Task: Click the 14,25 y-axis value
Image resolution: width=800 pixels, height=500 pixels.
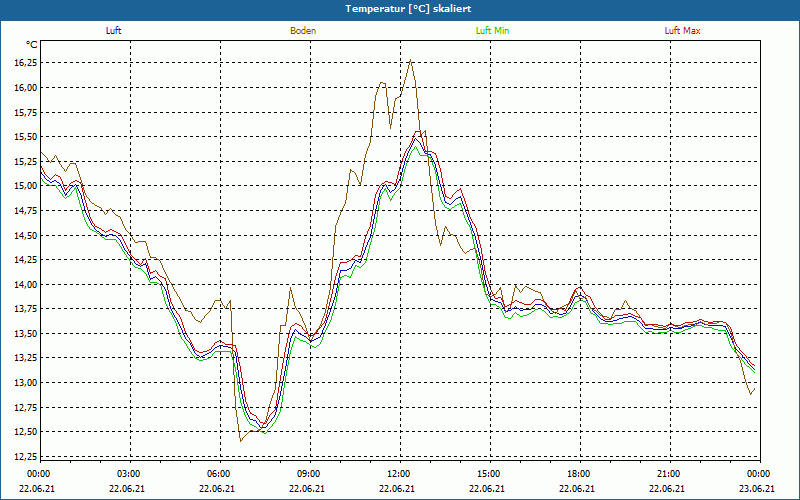Action: tap(28, 260)
